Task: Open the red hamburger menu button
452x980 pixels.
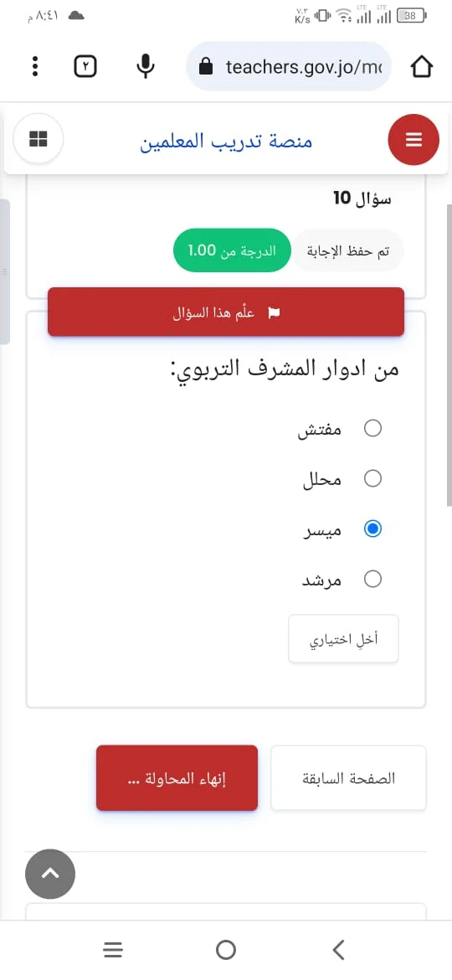Action: [x=413, y=139]
